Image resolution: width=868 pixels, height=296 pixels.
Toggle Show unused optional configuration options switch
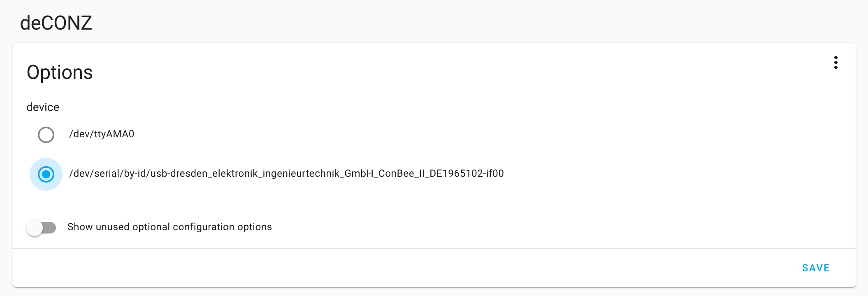(41, 227)
